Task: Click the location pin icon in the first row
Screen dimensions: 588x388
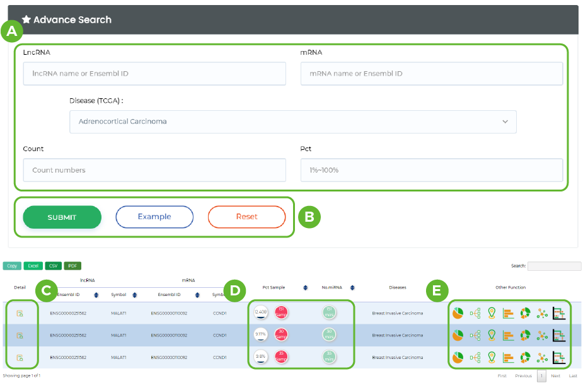Action: 492,313
